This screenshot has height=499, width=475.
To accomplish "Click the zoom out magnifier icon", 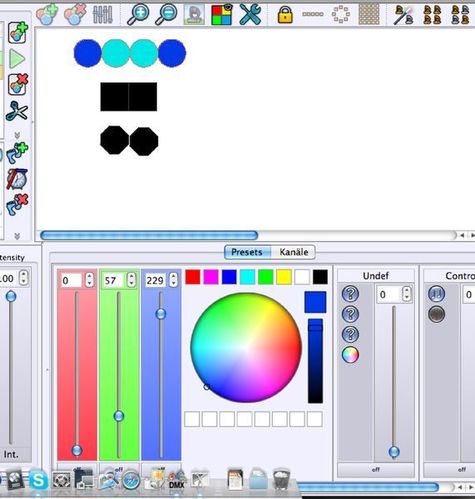I will tap(166, 14).
